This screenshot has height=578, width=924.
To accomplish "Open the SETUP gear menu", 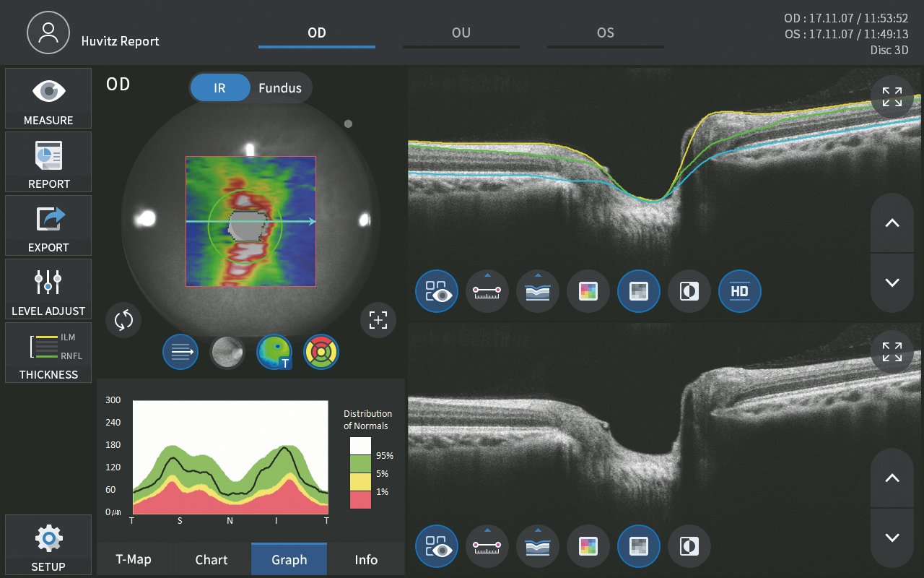I will coord(48,545).
